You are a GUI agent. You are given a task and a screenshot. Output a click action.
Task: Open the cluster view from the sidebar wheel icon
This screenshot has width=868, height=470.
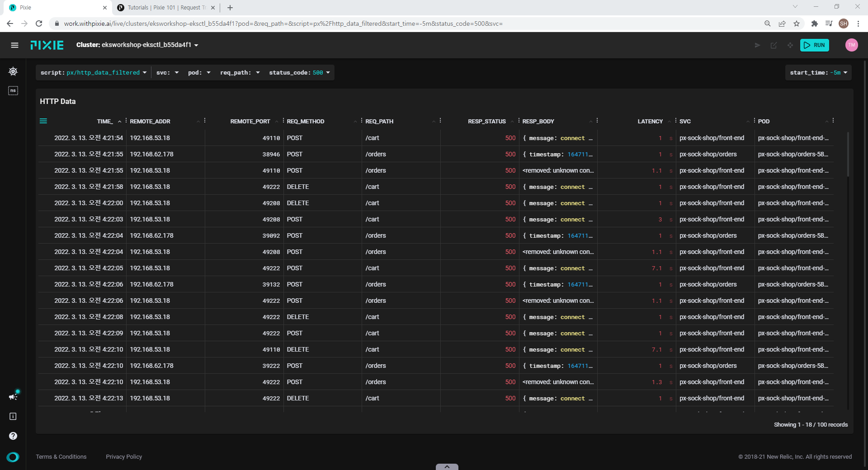tap(13, 71)
